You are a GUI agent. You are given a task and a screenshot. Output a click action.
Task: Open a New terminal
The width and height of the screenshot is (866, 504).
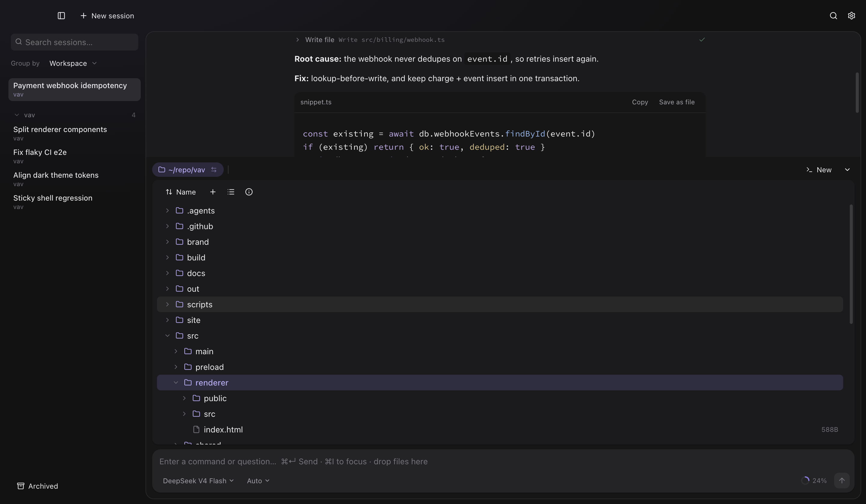click(818, 170)
